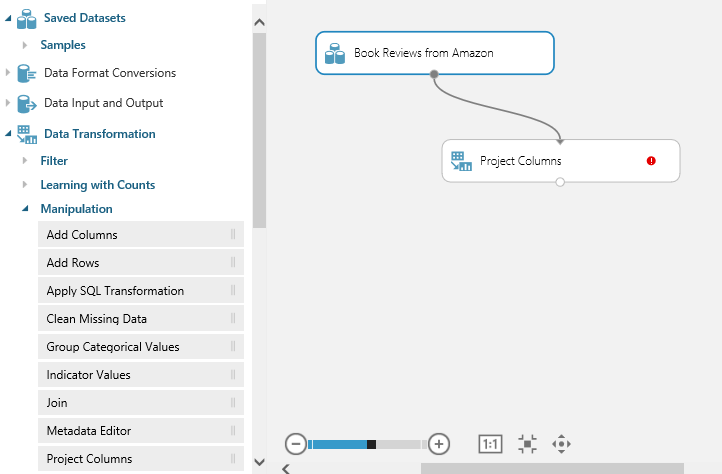Expand the Data Input and Output category
This screenshot has height=474, width=722.
(x=7, y=103)
